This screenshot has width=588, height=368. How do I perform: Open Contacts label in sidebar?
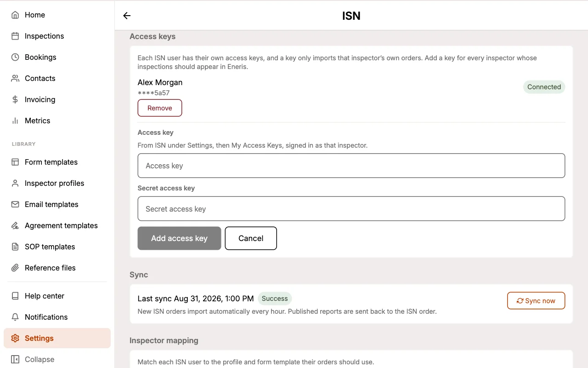pos(40,78)
